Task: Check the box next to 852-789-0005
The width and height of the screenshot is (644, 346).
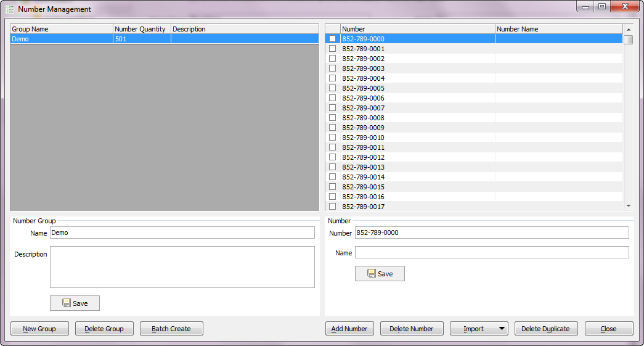Action: pyautogui.click(x=332, y=88)
